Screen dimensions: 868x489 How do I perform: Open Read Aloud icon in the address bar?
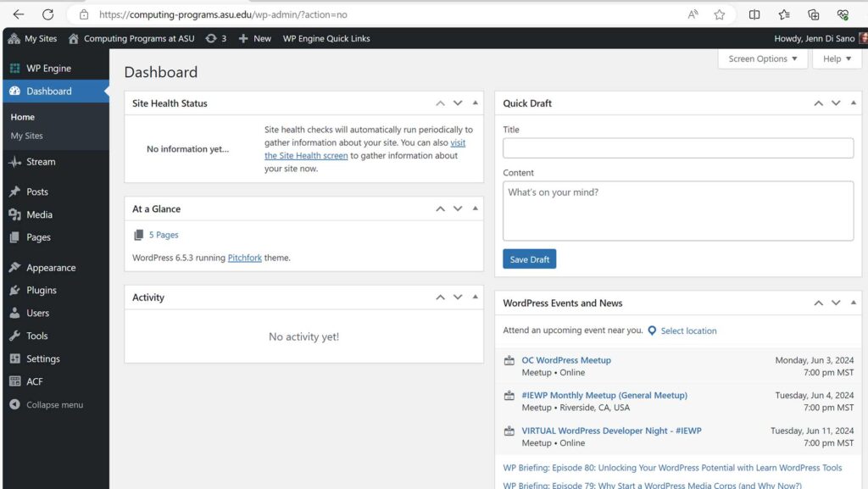pyautogui.click(x=693, y=14)
